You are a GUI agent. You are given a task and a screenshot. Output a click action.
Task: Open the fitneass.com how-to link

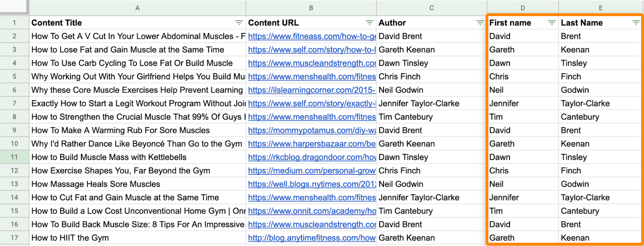pos(312,37)
